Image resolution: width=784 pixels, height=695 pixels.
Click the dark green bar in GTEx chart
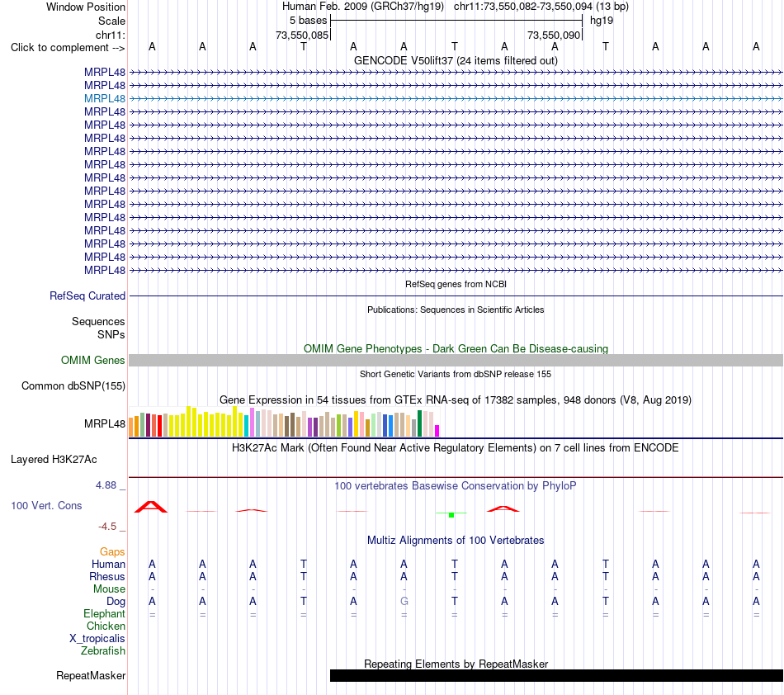pos(420,423)
